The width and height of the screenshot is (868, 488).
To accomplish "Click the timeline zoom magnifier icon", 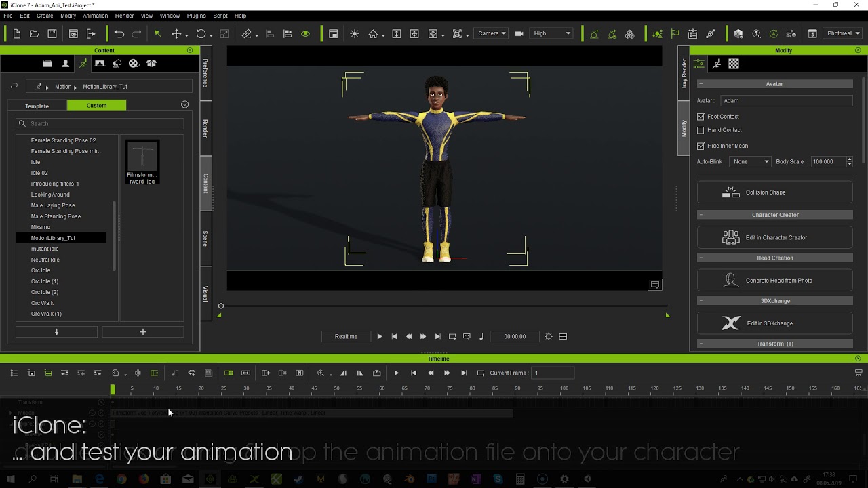I will tap(321, 373).
